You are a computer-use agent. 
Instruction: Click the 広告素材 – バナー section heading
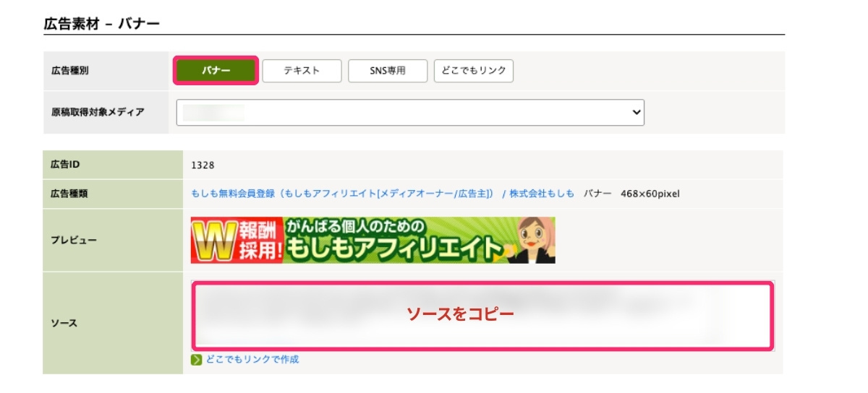tap(101, 24)
